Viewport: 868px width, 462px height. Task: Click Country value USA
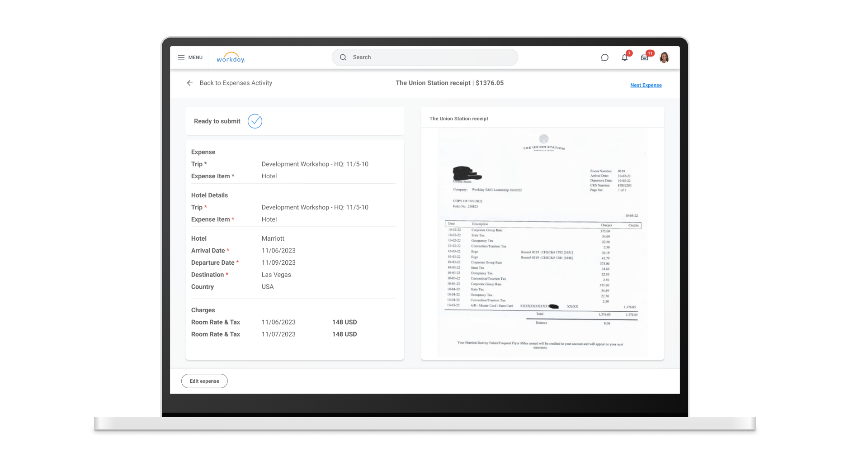(x=268, y=287)
